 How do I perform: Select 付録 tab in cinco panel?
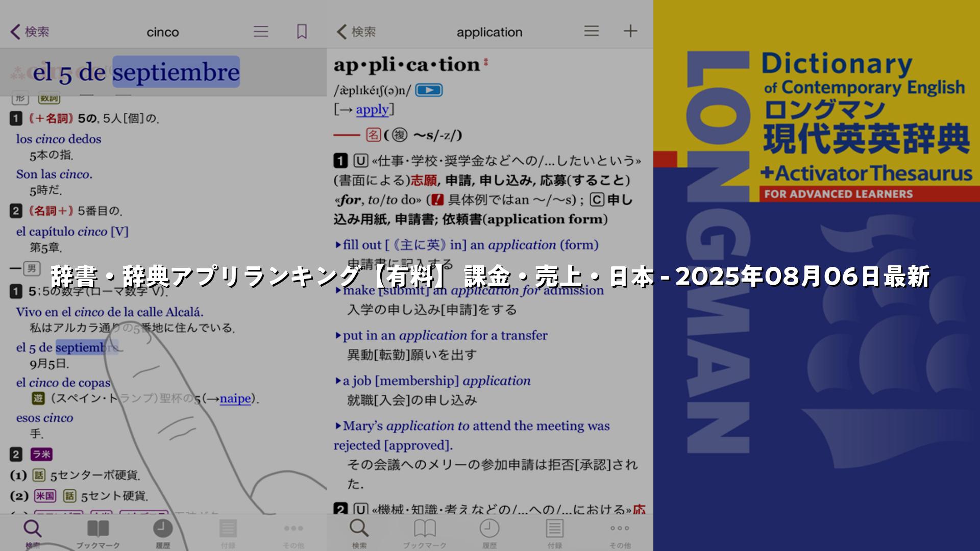point(228,534)
